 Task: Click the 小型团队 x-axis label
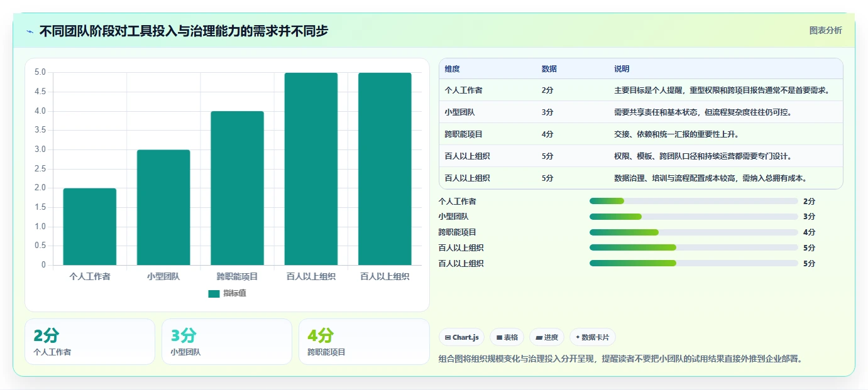pos(163,276)
